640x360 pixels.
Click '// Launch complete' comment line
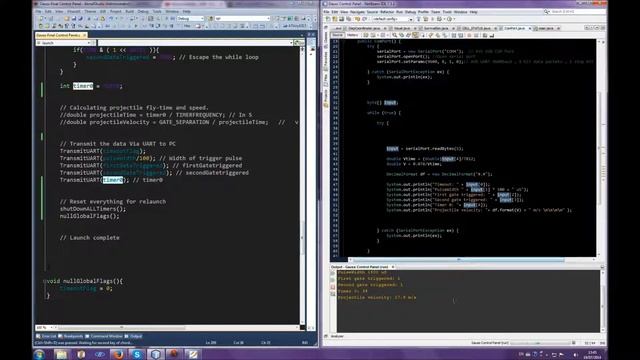[x=90, y=238]
